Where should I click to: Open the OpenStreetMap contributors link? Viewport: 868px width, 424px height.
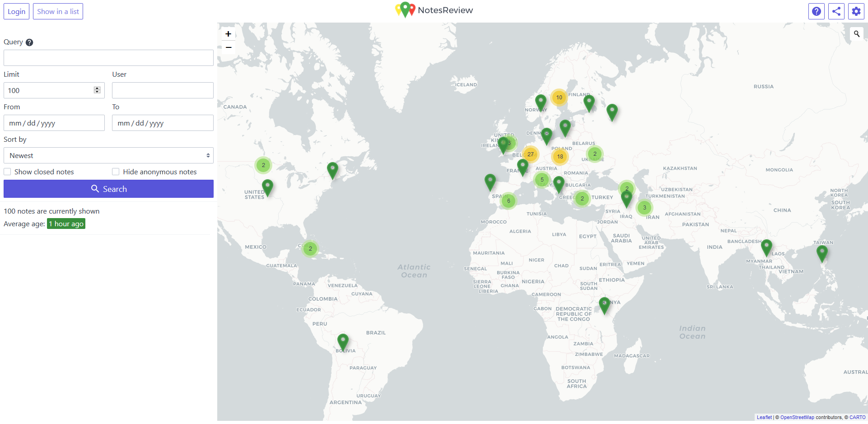tap(797, 417)
